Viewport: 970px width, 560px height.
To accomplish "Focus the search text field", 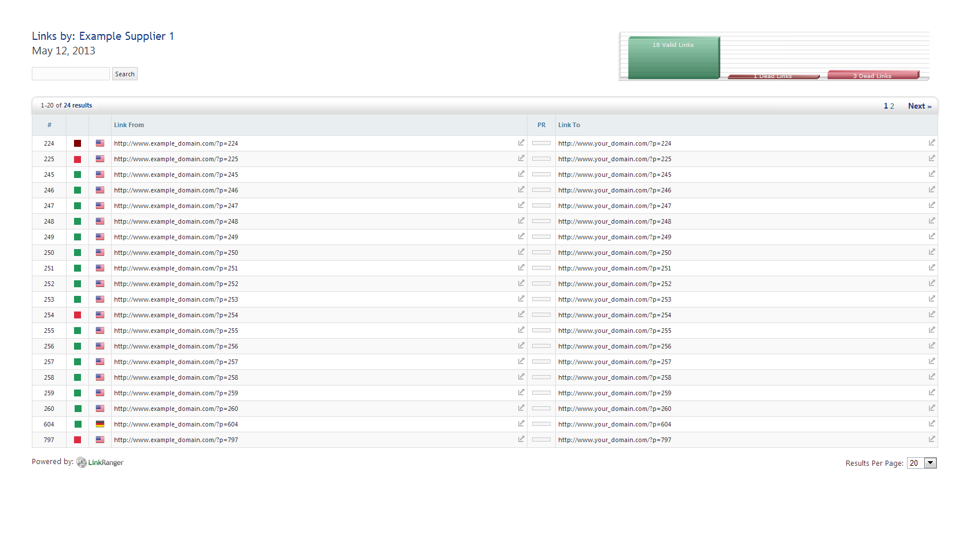I will [71, 74].
